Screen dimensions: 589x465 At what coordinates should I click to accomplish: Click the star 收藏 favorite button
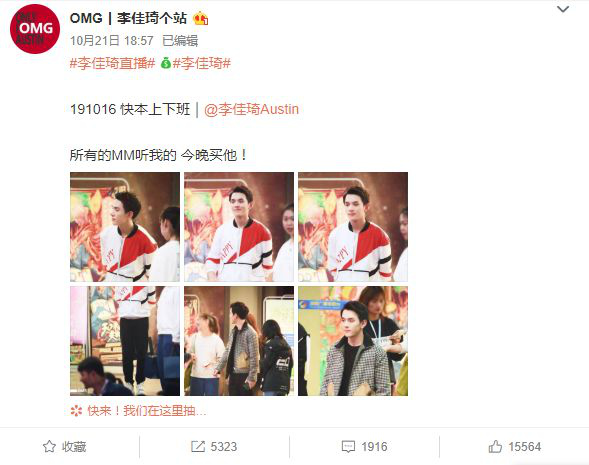tap(64, 447)
